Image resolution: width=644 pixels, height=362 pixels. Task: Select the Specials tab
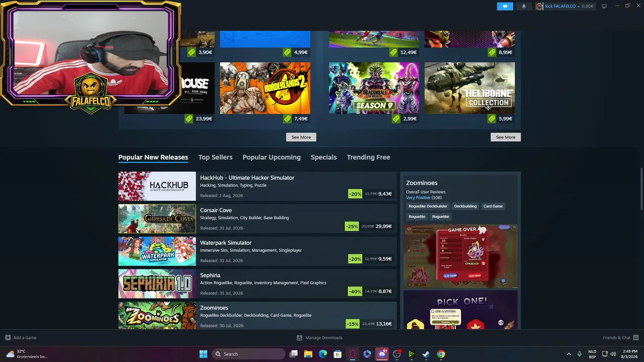[x=324, y=157]
